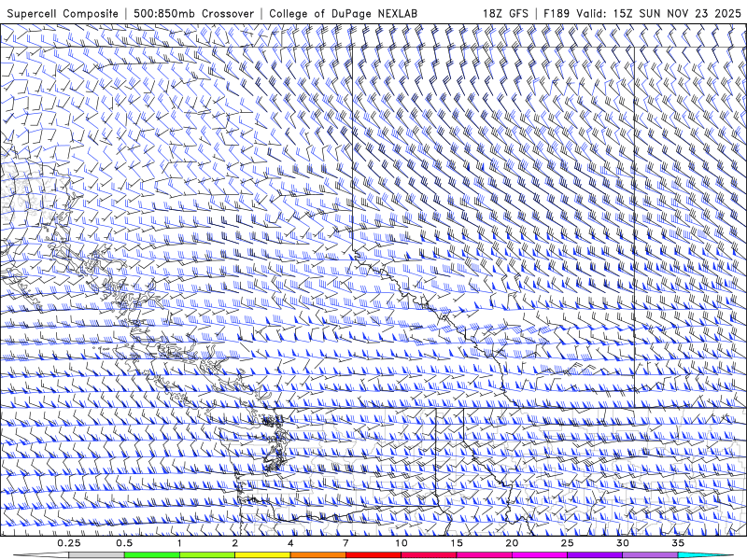Click the color scale label 1
The image size is (747, 560).
click(x=179, y=543)
